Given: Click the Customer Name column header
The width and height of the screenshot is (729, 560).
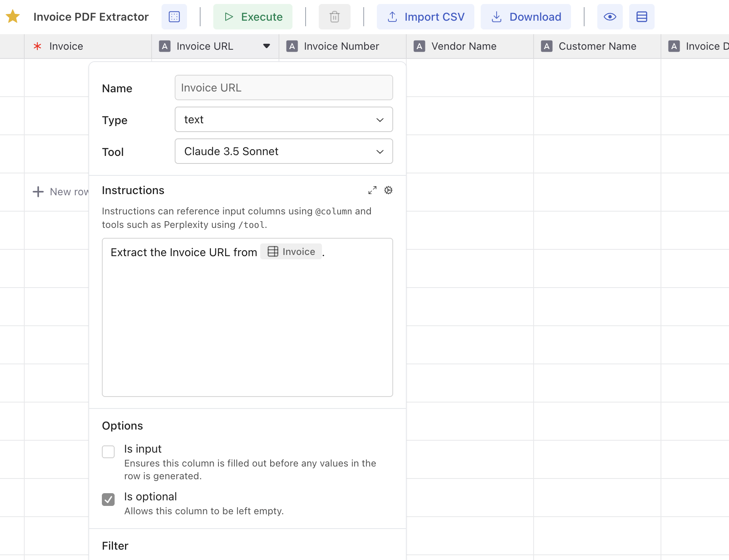Looking at the screenshot, I should point(597,46).
